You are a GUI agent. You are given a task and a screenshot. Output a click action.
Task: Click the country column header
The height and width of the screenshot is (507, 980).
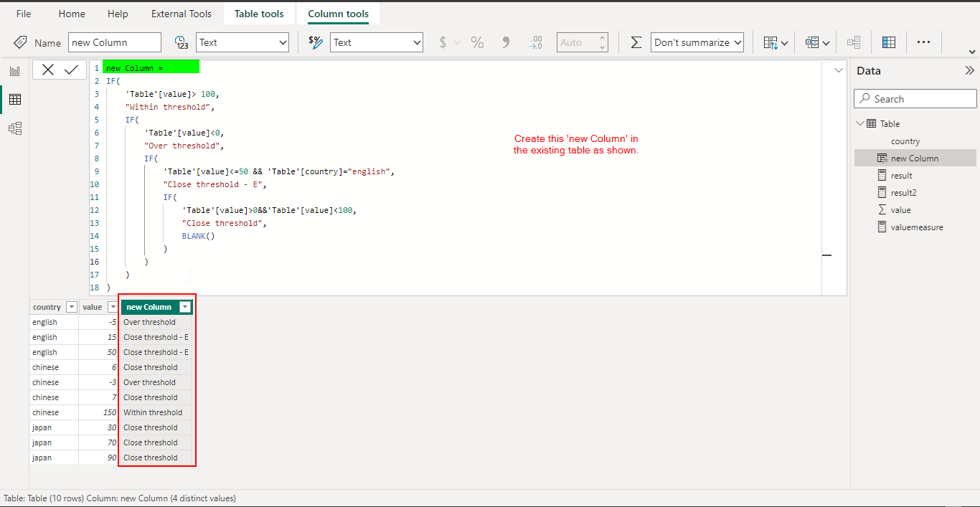tap(54, 307)
